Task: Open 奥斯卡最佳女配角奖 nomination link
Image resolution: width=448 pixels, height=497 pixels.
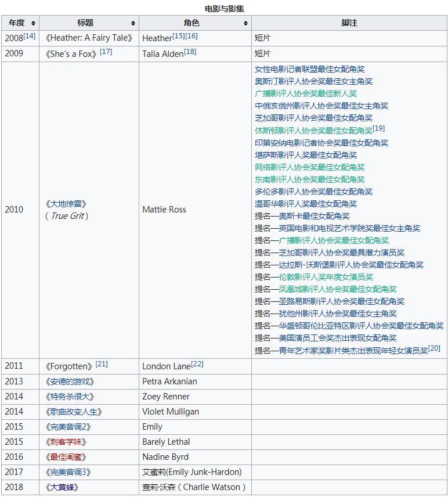Action: coord(314,216)
